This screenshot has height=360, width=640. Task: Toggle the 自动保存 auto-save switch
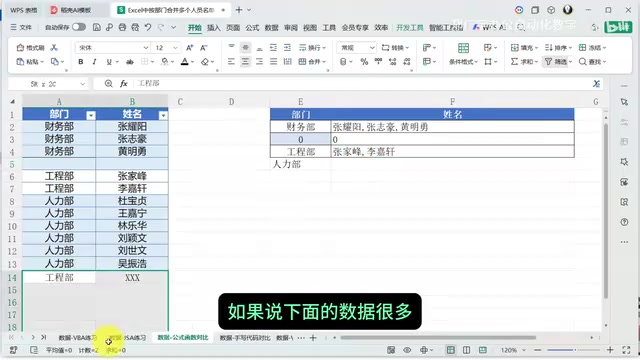point(79,27)
